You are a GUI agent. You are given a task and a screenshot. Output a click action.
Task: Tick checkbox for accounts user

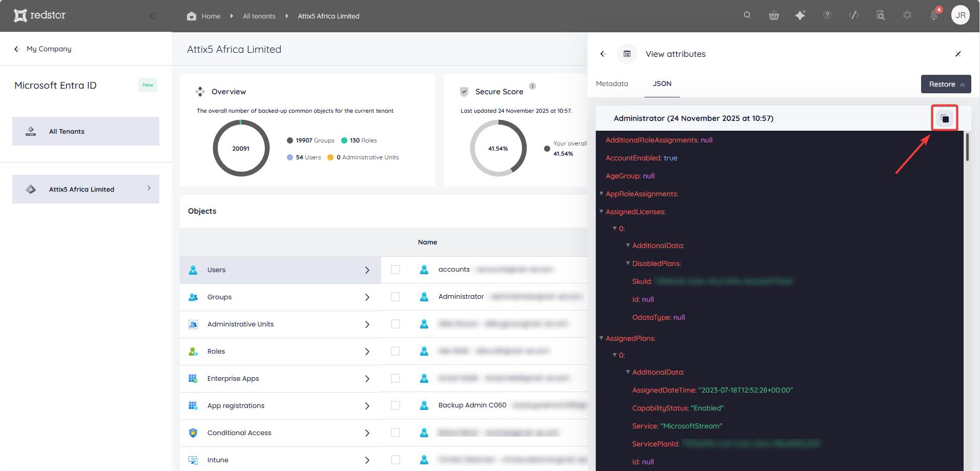(x=395, y=270)
